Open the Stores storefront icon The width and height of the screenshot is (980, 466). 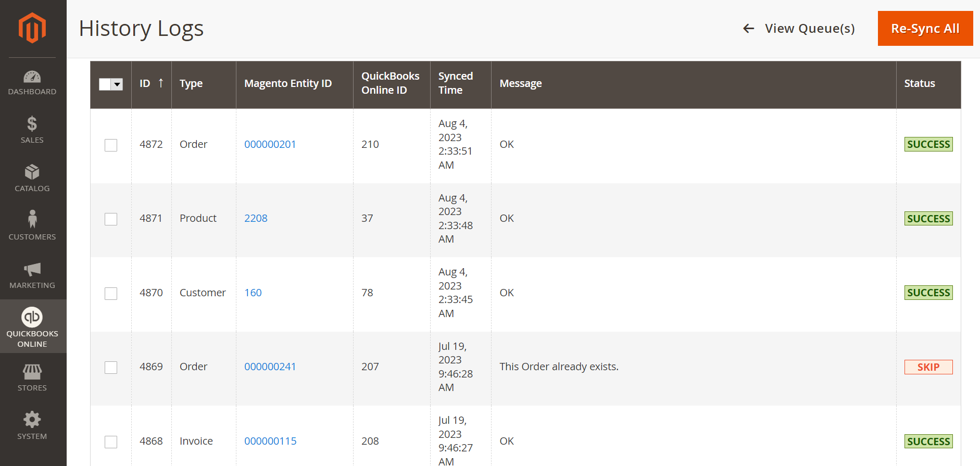[32, 372]
